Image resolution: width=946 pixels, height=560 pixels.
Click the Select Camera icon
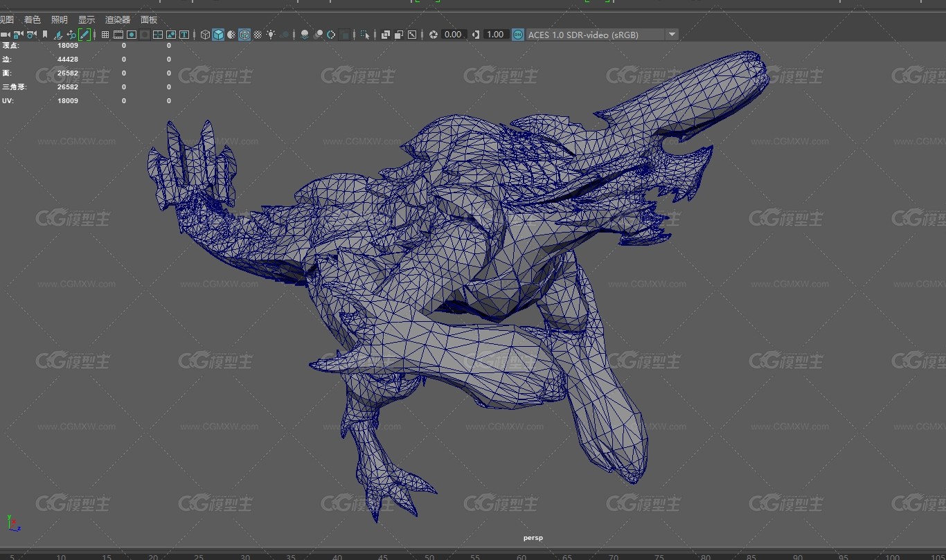6,35
